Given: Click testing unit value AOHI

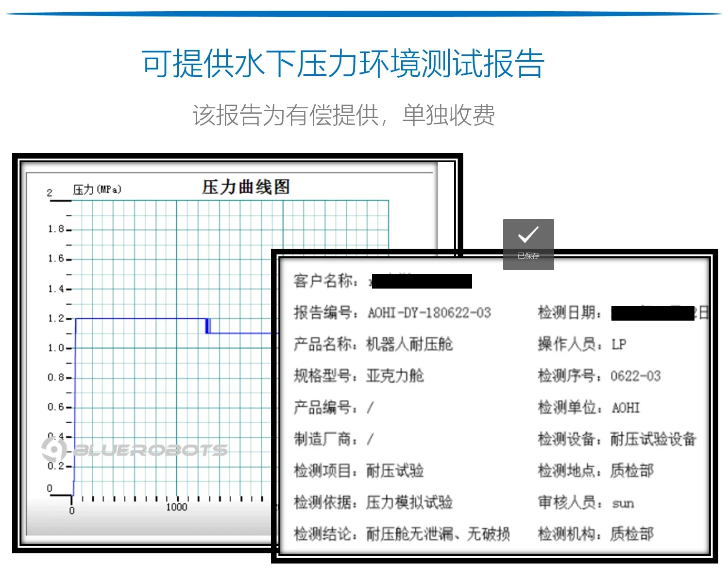Looking at the screenshot, I should pyautogui.click(x=626, y=408).
